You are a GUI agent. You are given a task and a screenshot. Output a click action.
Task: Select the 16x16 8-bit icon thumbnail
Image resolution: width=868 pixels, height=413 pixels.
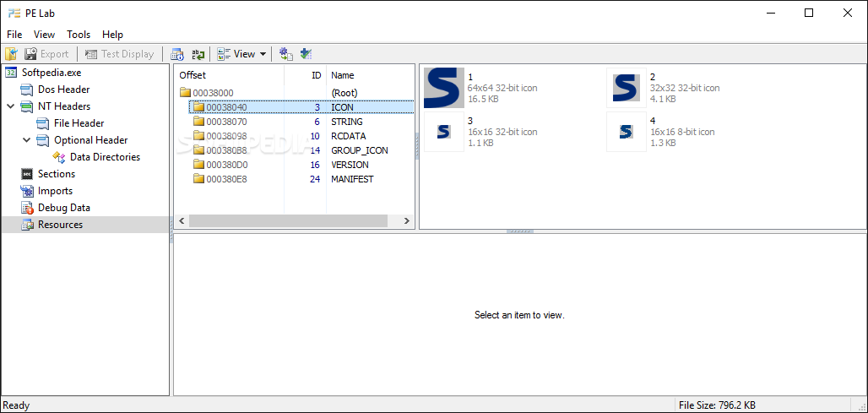click(626, 132)
